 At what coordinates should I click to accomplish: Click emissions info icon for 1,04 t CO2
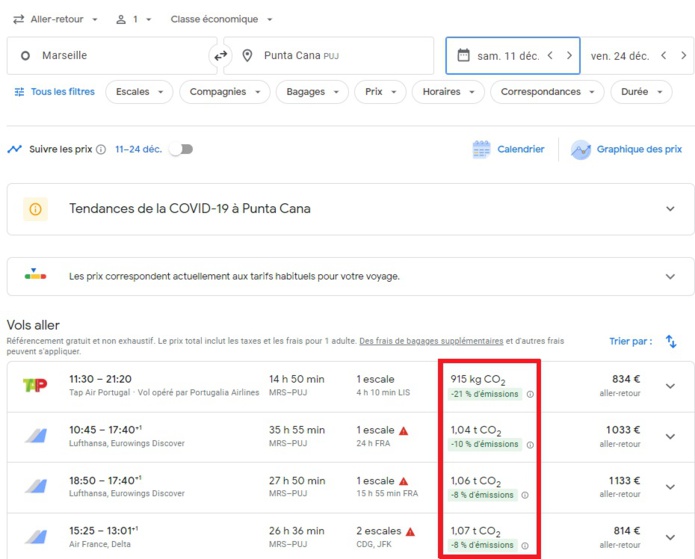[x=530, y=445]
